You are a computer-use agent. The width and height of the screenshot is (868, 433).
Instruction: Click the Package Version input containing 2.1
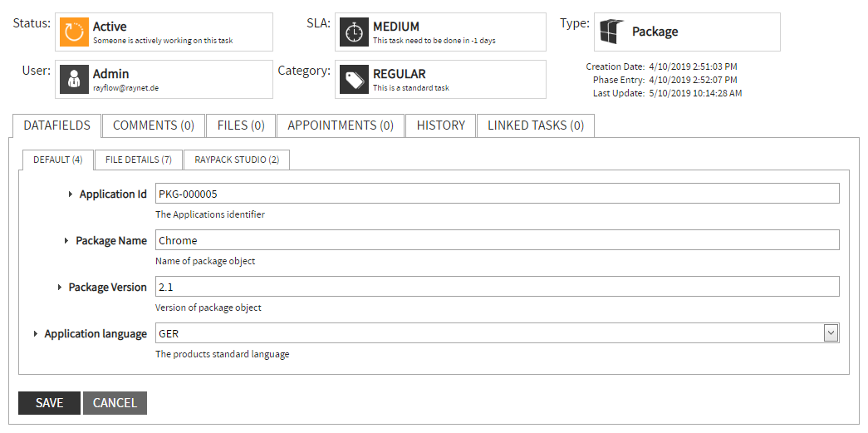[497, 287]
